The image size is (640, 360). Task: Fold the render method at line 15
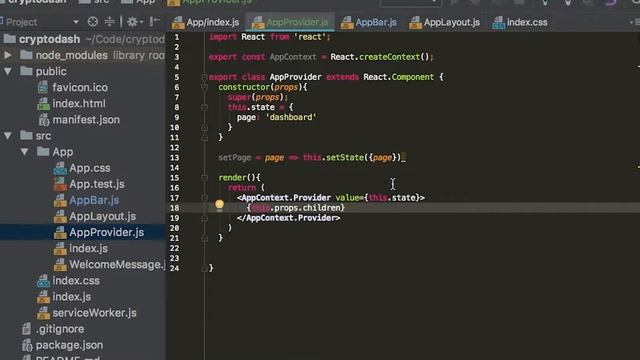point(204,178)
